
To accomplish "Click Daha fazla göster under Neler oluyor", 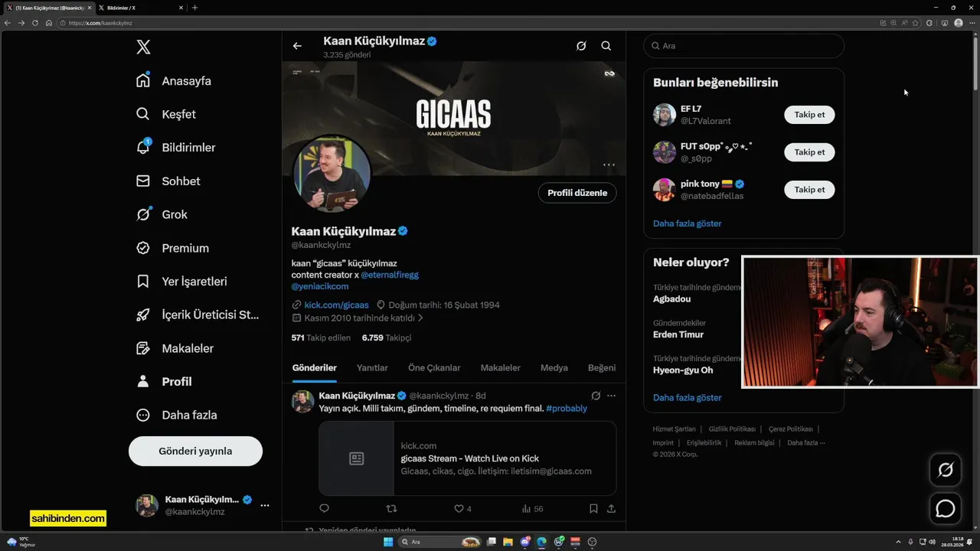I will pos(687,397).
